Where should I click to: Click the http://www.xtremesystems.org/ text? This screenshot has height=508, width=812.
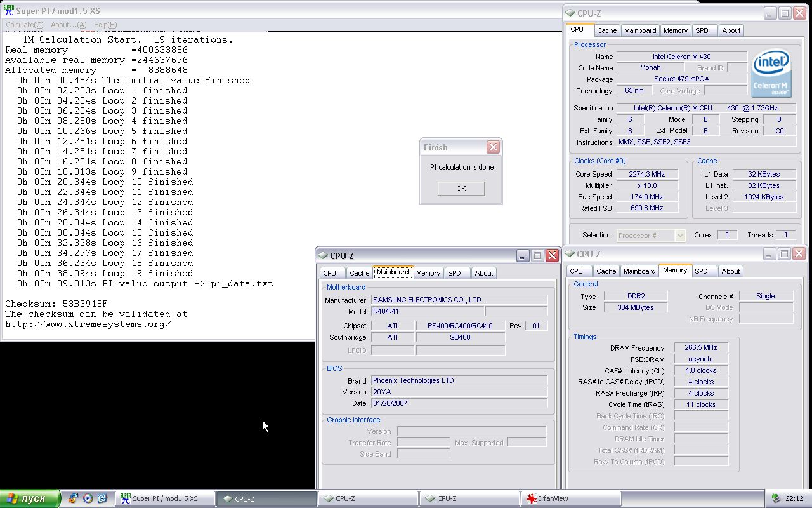pos(88,324)
